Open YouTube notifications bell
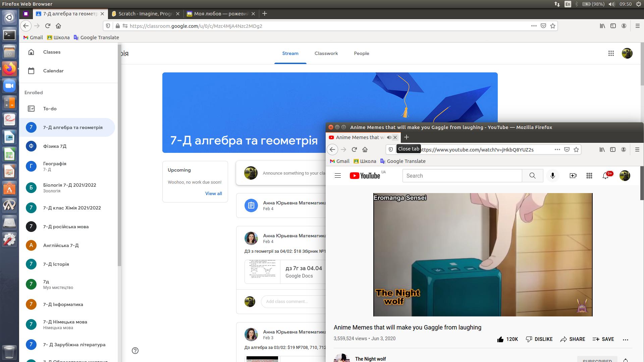This screenshot has height=362, width=644. [605, 176]
